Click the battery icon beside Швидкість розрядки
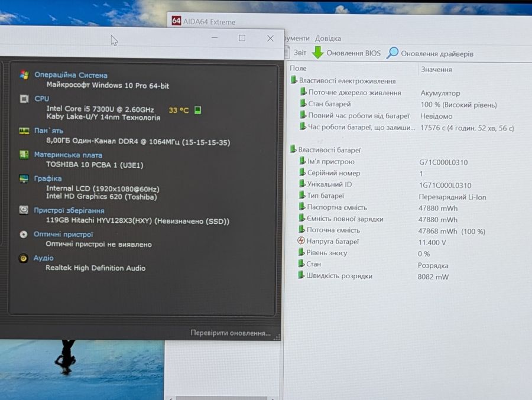 tap(301, 275)
